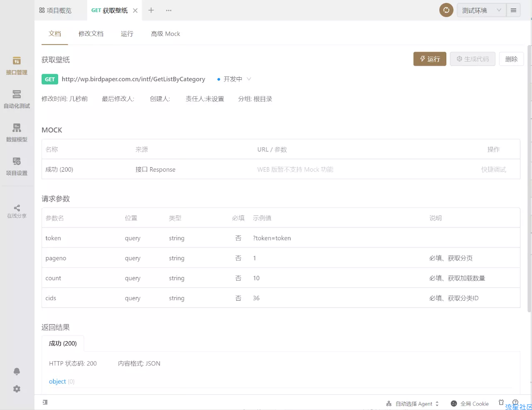
Task: Click the page's vertical scrollbar
Action: click(x=529, y=178)
